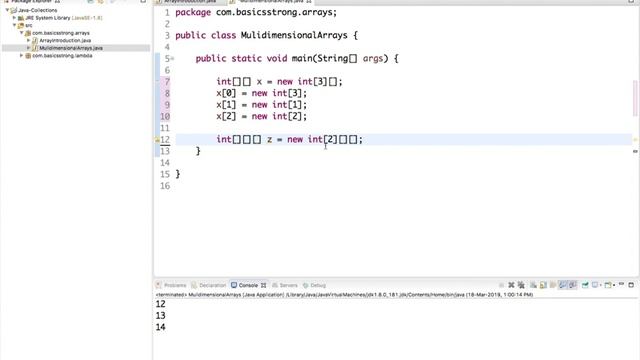Screen dimensions: 640x360
Task: Select ArrayIntroduction.java file
Action: pyautogui.click(x=65, y=40)
